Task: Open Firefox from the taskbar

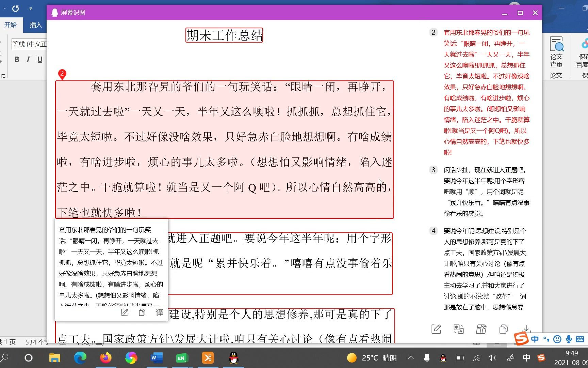Action: coord(106,358)
